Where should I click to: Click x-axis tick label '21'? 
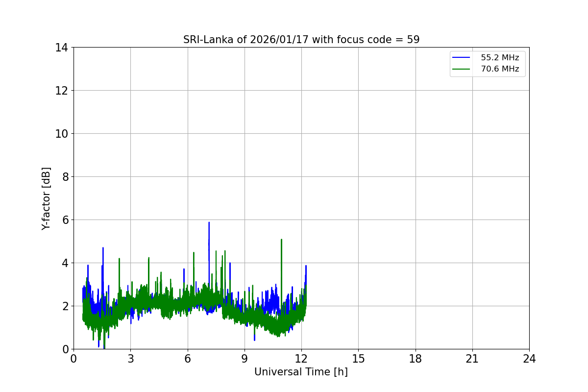tap(472, 359)
